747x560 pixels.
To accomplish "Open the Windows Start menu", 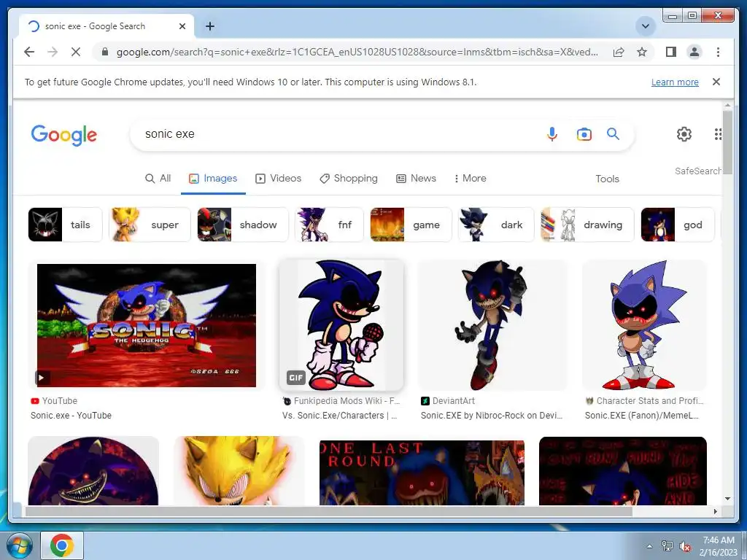I will coord(19,545).
